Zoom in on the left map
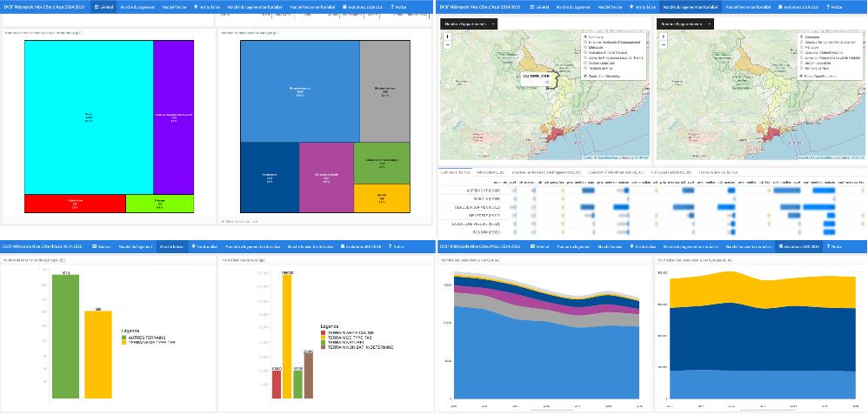The image size is (868, 415). pyautogui.click(x=446, y=37)
